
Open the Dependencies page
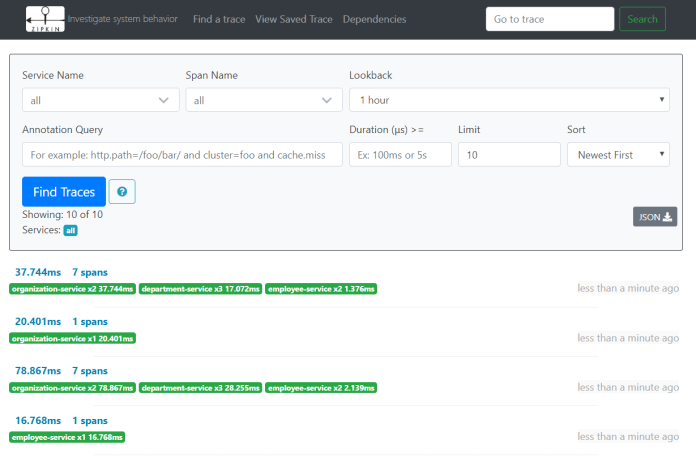(374, 19)
